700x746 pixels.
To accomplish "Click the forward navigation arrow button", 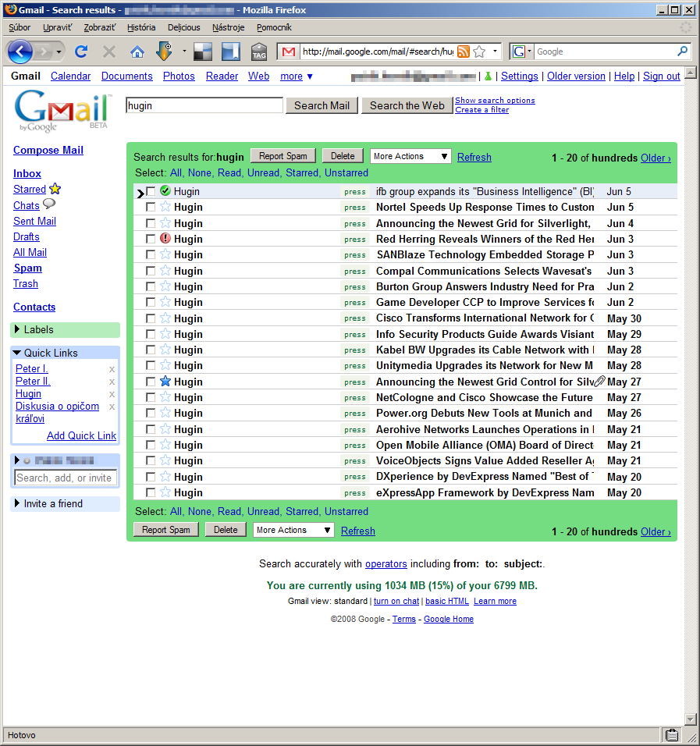I will click(43, 52).
